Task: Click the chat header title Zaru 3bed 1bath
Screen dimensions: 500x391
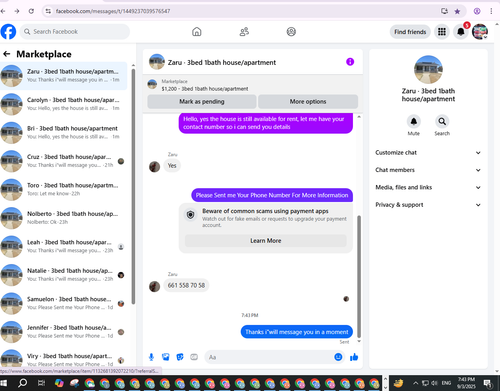Action: [x=222, y=62]
